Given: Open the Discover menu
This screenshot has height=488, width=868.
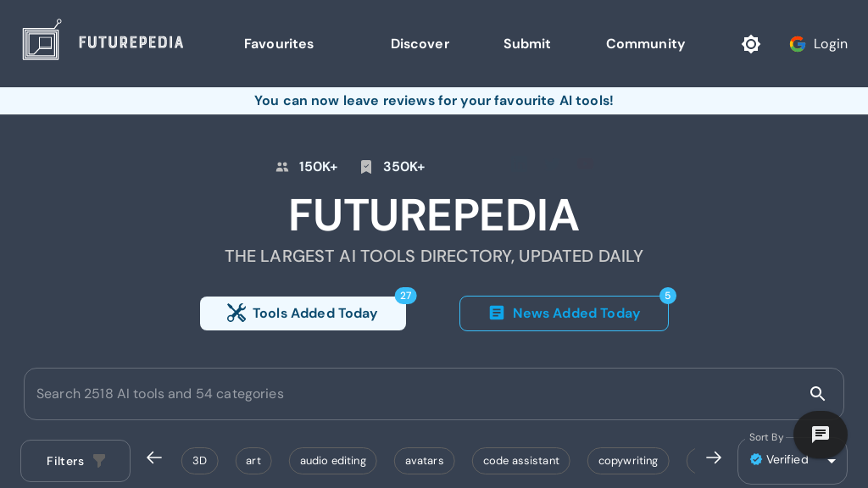Looking at the screenshot, I should tap(420, 44).
